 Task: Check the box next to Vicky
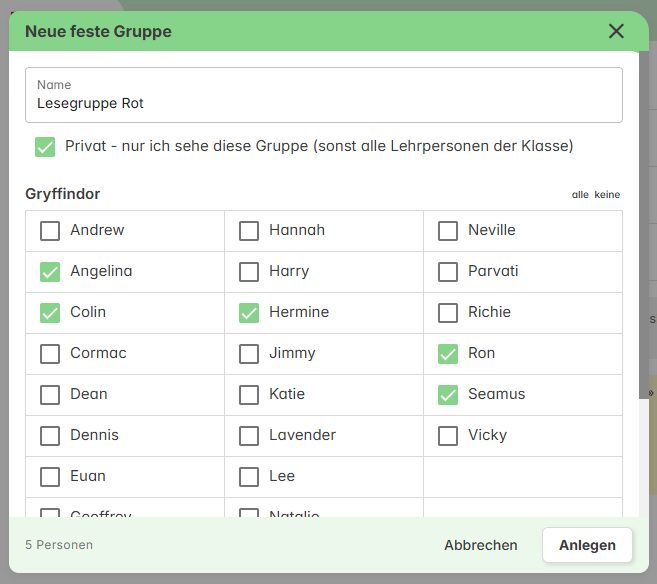(448, 436)
